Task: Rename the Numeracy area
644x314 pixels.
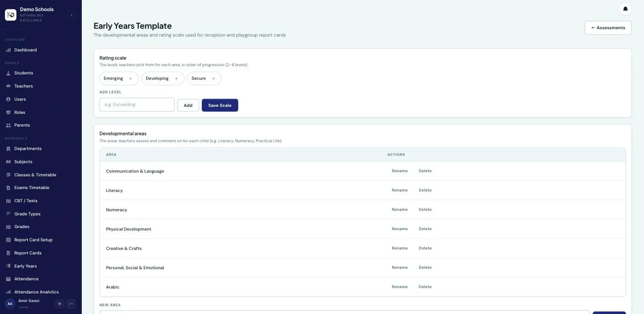Action: coord(399,209)
